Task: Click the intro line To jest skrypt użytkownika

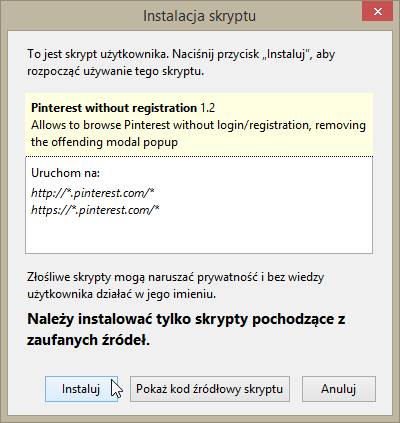Action: coord(181,54)
